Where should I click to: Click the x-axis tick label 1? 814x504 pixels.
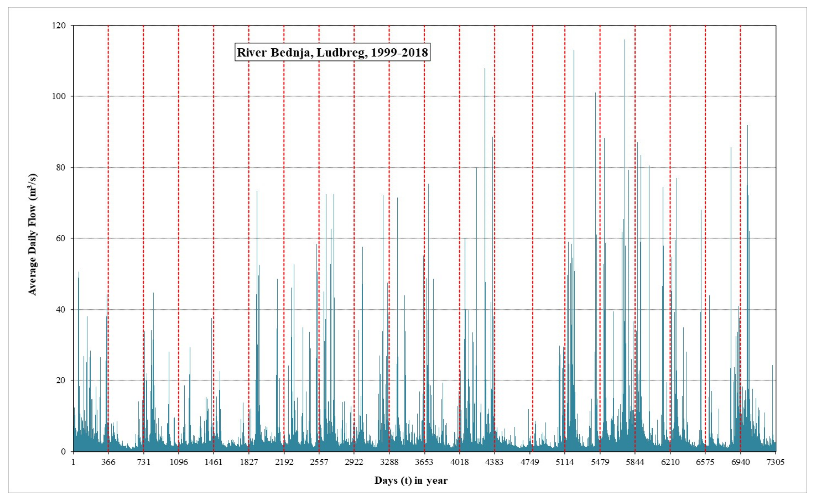pos(73,462)
